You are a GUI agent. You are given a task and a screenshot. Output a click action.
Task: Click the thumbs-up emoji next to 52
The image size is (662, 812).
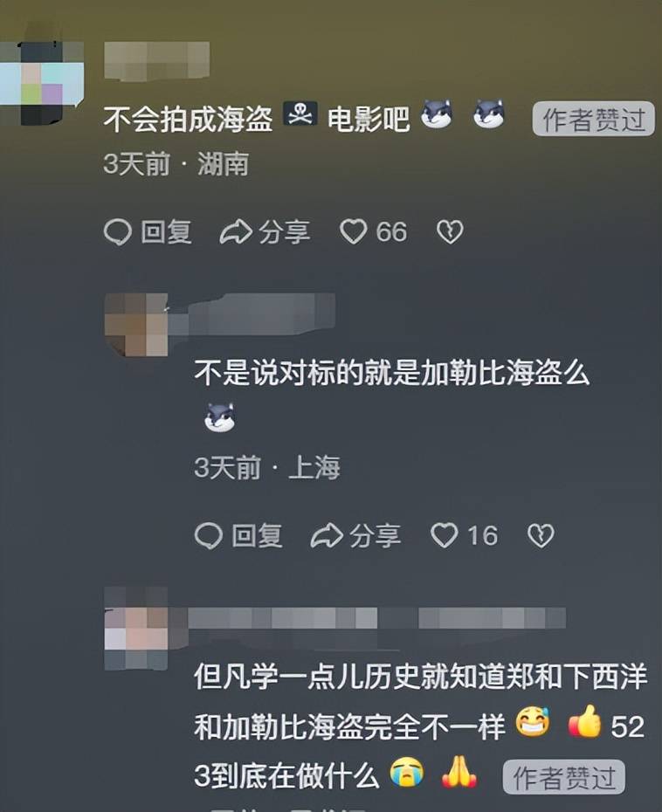click(585, 721)
